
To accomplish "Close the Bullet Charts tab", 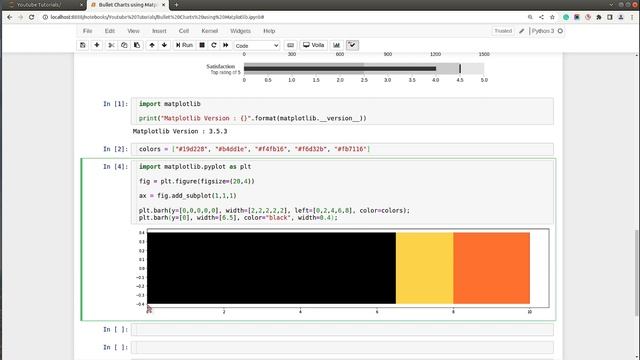I will click(164, 5).
